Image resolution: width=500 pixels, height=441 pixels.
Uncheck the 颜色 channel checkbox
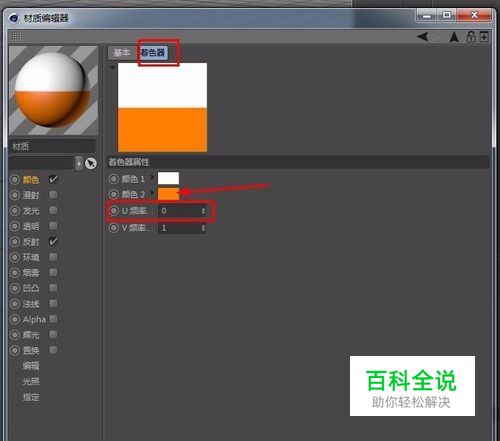coord(53,179)
